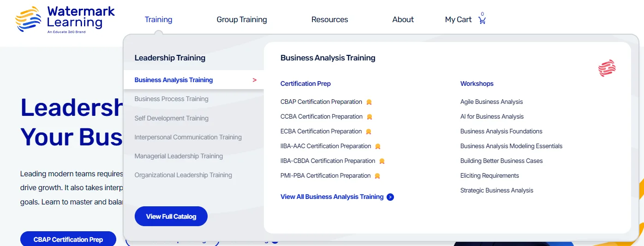Select Self Development Training category
Image resolution: width=644 pixels, height=246 pixels.
[172, 118]
